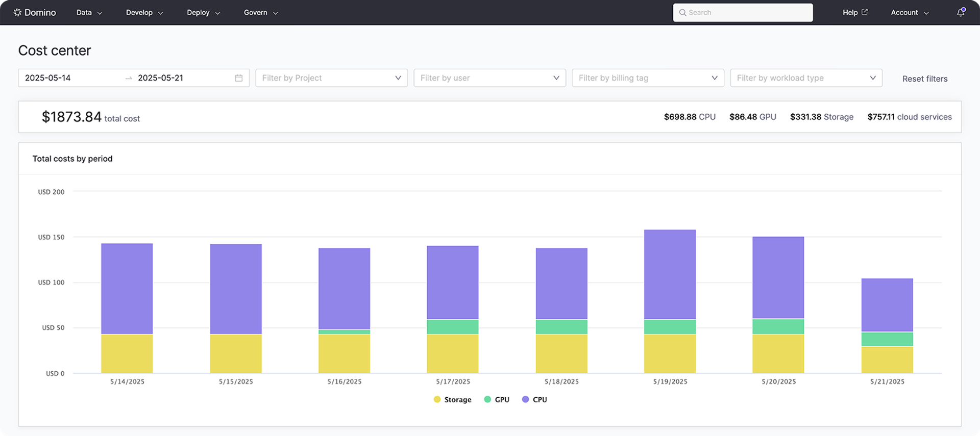This screenshot has width=980, height=436.
Task: Click the calendar icon in date range
Action: pos(238,78)
